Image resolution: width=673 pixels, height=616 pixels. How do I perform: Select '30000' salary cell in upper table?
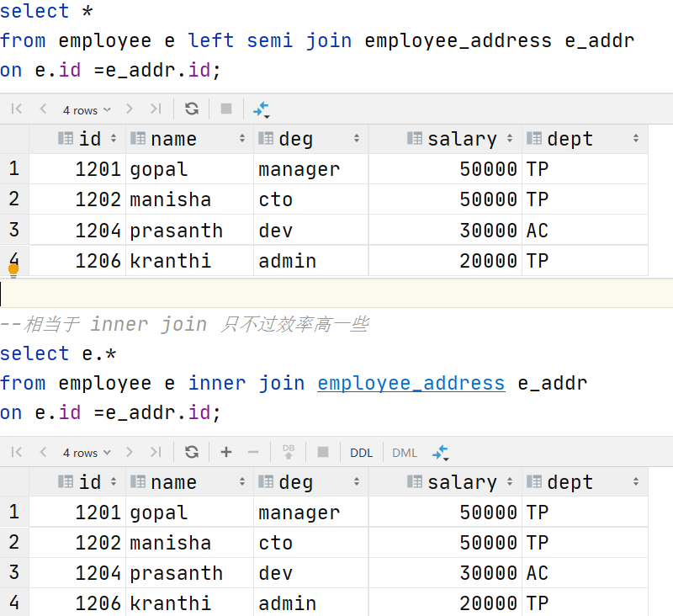(445, 231)
